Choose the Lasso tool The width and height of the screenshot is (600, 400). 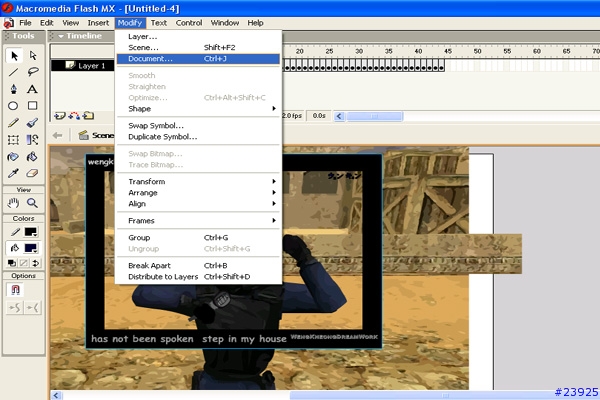(33, 72)
